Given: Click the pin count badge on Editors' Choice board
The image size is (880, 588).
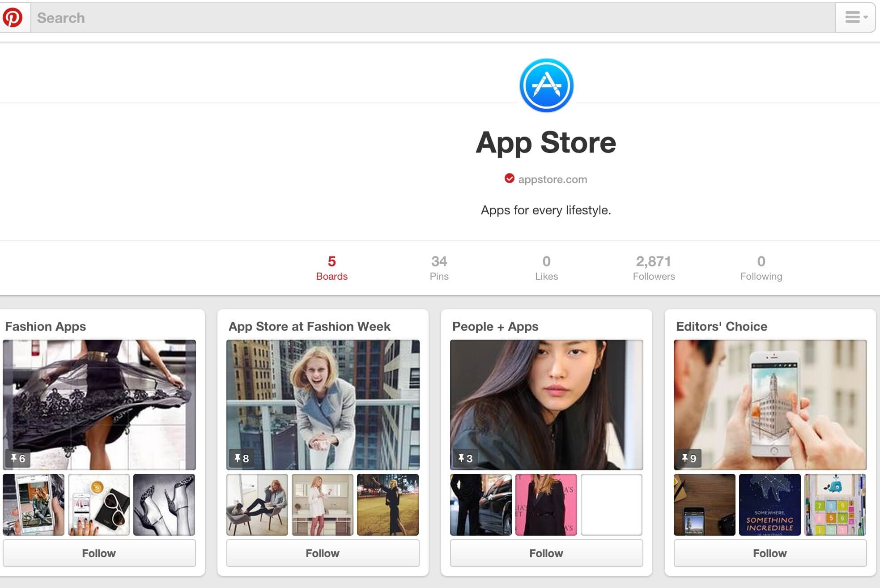Looking at the screenshot, I should pyautogui.click(x=689, y=458).
